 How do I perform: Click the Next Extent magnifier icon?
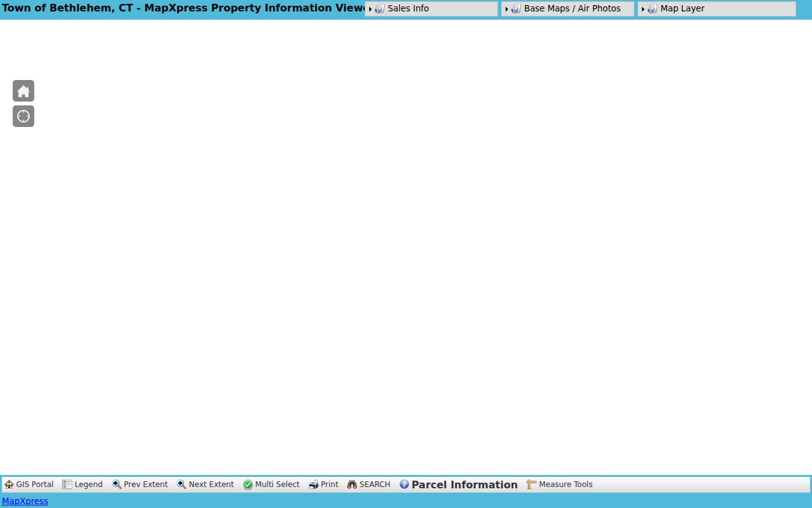(x=181, y=485)
